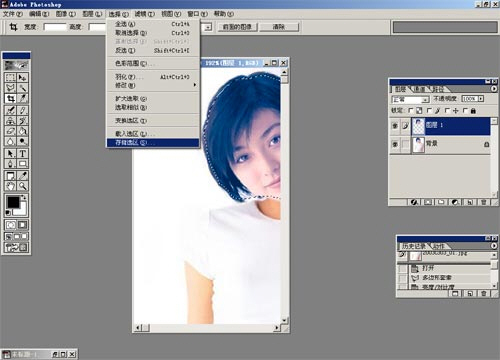500x360 pixels.
Task: Add layer mask in Layers panel
Action: (428, 202)
